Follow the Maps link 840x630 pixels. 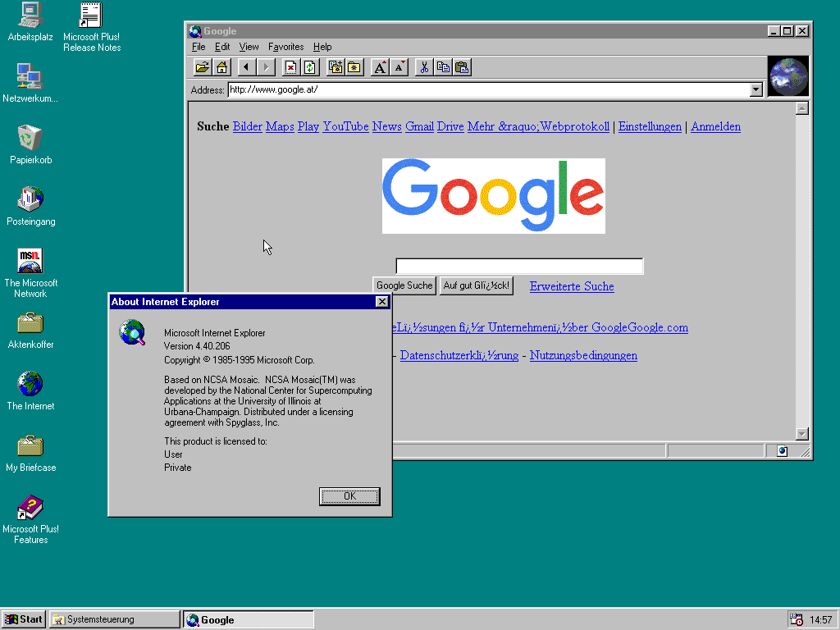tap(280, 127)
